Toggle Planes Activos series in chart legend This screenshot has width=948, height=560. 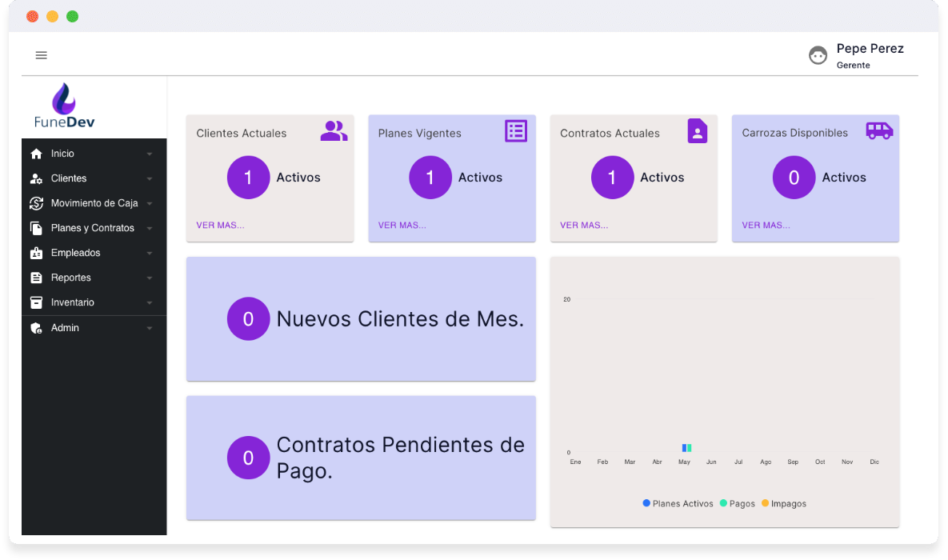coord(678,504)
